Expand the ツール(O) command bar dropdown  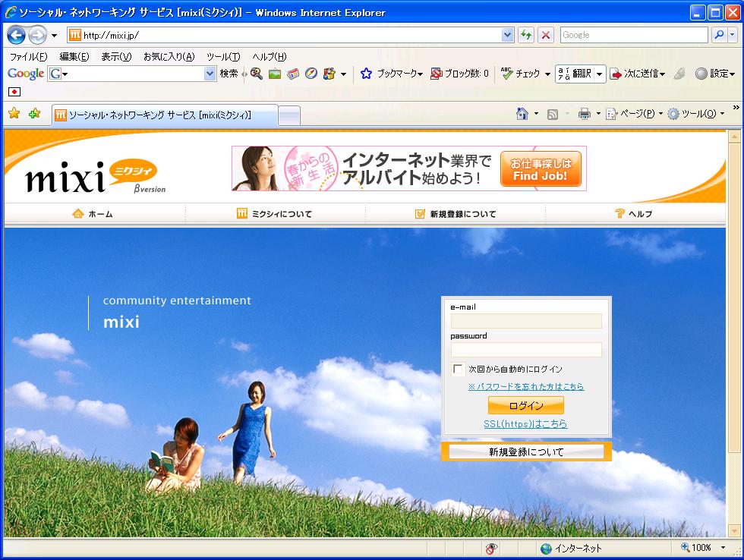tap(722, 114)
